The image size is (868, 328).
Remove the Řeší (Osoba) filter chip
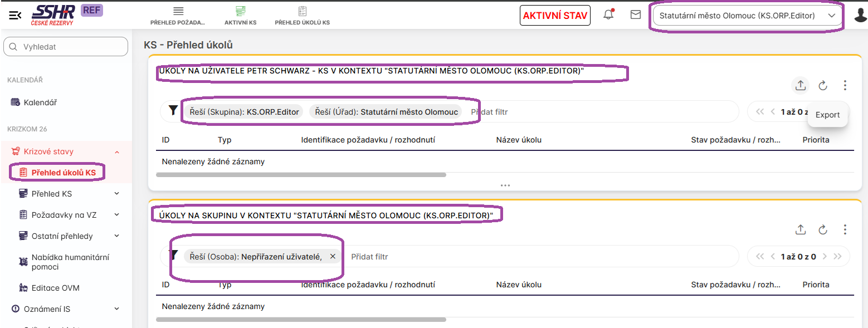(333, 257)
